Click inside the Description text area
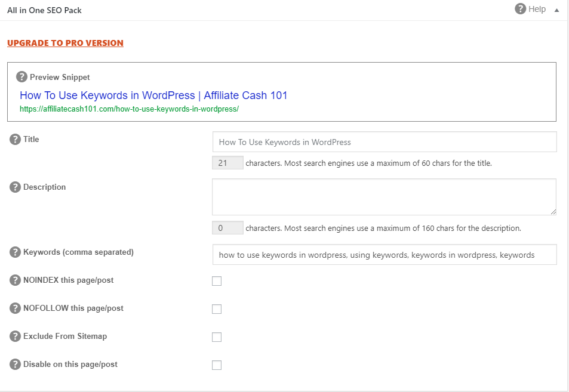This screenshot has width=569, height=392. point(385,197)
